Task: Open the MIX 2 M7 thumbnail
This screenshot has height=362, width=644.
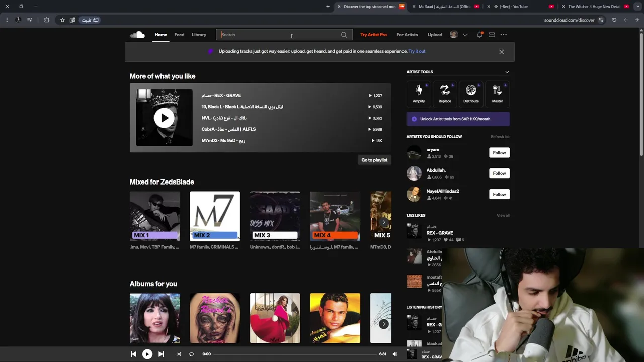Action: [x=215, y=216]
